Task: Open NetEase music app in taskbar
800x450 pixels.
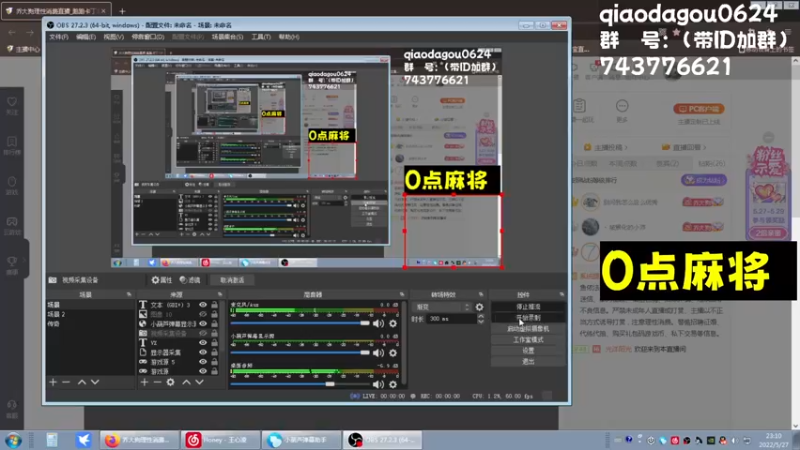Action: click(x=221, y=440)
